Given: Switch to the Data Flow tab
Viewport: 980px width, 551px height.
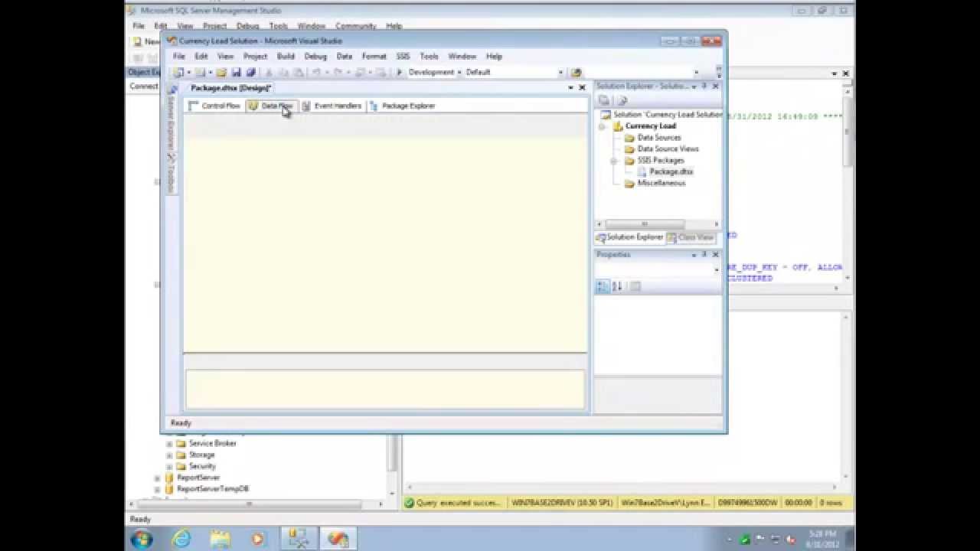Looking at the screenshot, I should click(x=270, y=106).
